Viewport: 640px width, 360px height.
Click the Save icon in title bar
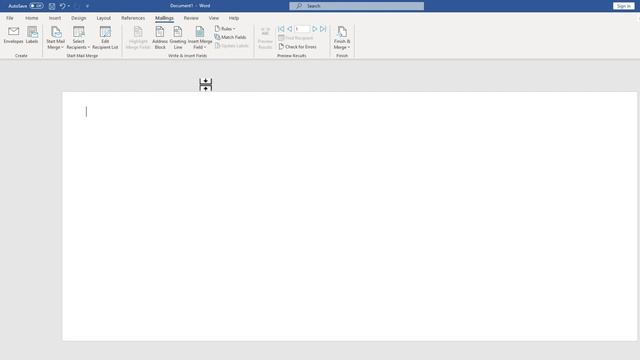click(52, 6)
